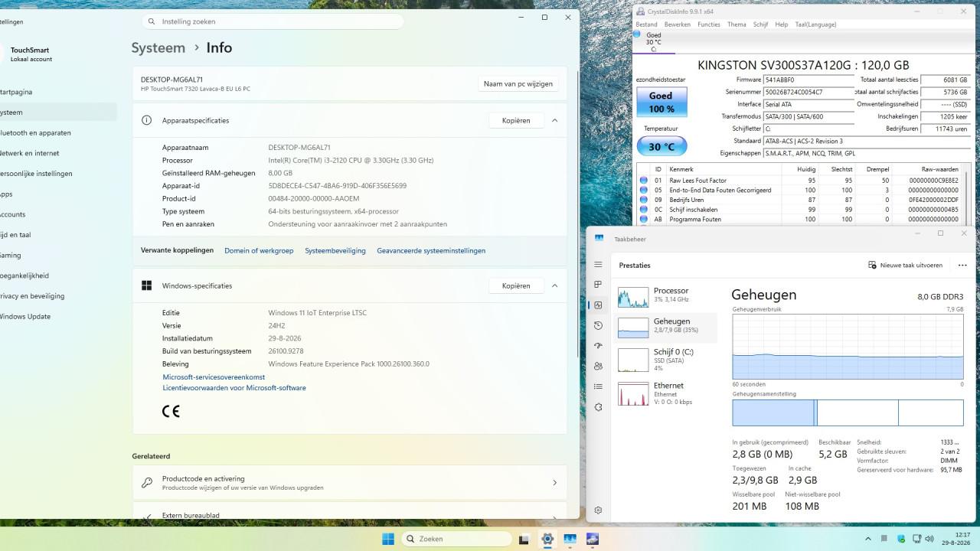Open Domein of werkgroep link

[259, 250]
